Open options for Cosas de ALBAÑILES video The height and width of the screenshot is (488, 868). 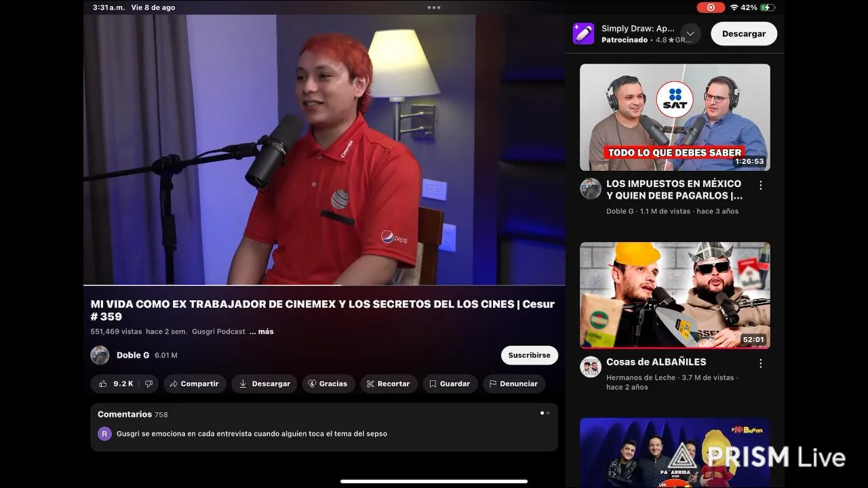coord(761,363)
